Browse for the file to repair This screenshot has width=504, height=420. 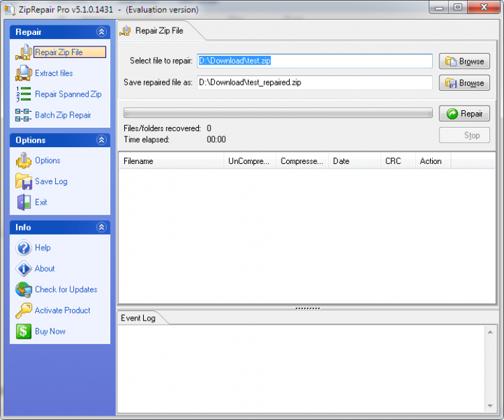(464, 61)
